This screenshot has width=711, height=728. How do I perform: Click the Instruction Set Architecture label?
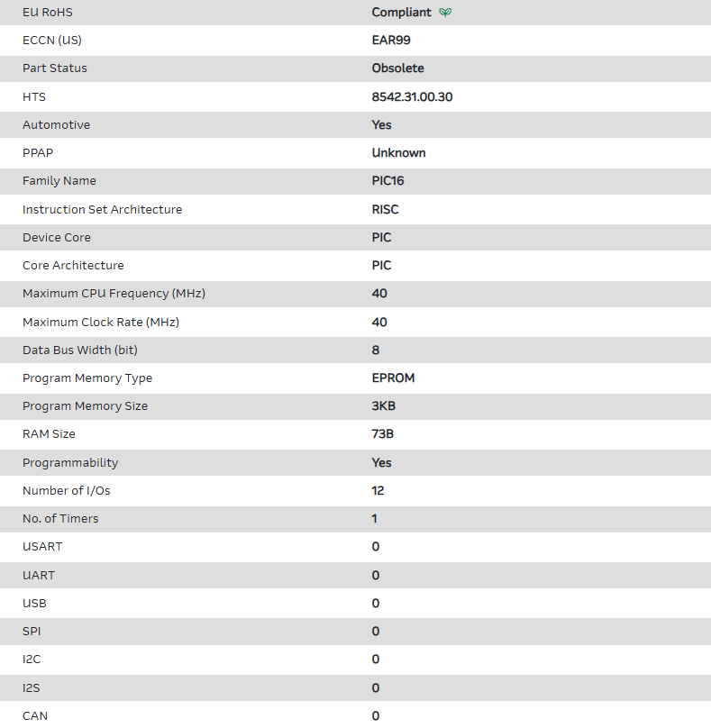pos(102,210)
